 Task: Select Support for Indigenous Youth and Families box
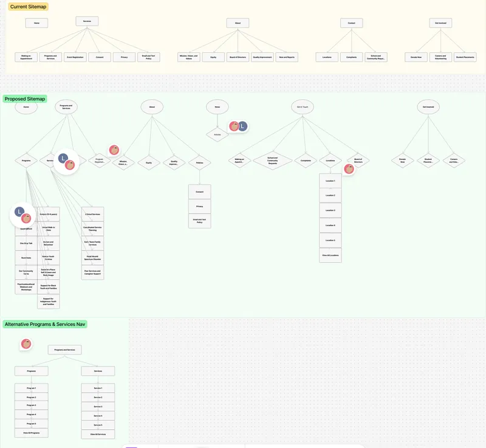click(49, 302)
